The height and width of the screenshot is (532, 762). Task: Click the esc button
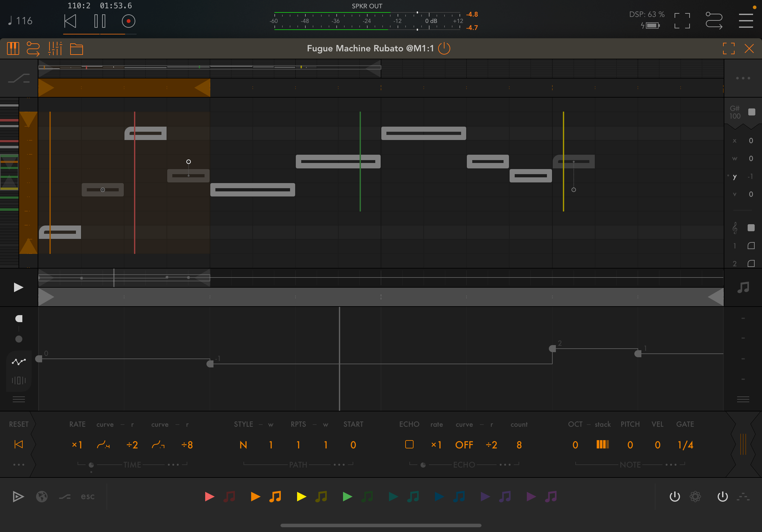click(88, 497)
